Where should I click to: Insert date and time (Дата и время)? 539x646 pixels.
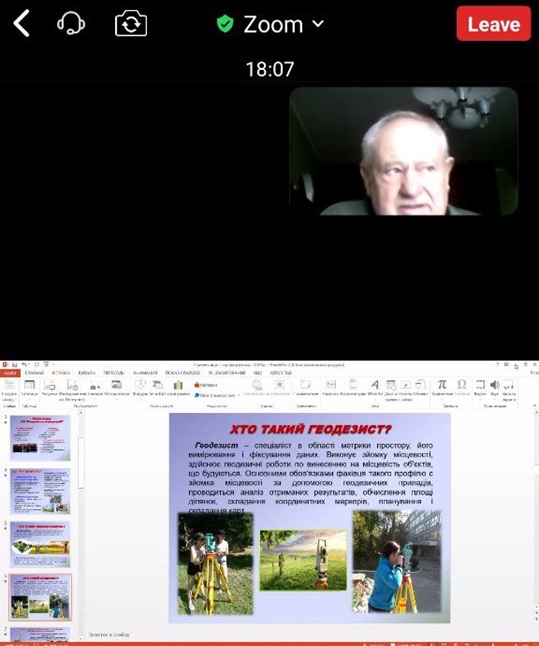[391, 389]
